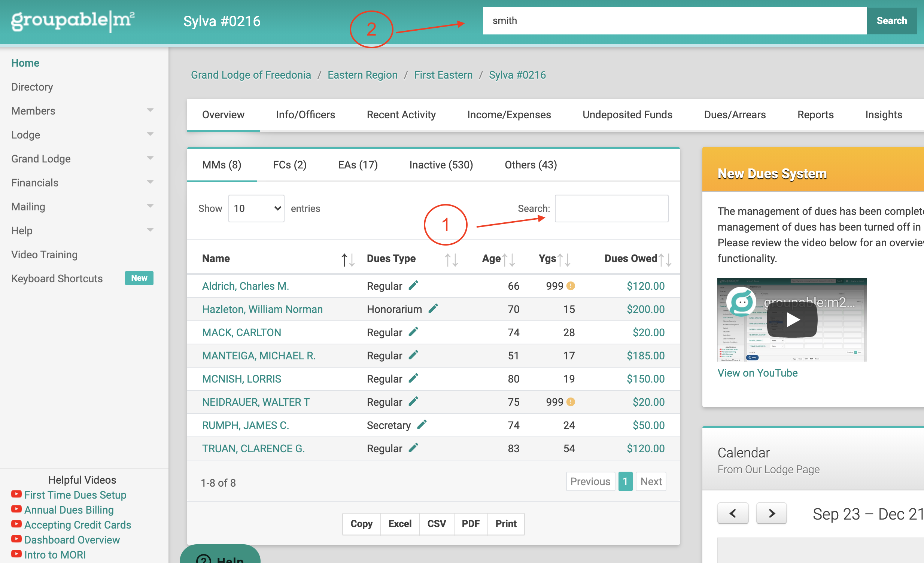
Task: Switch to the Dues/Arrears tab
Action: click(x=735, y=115)
